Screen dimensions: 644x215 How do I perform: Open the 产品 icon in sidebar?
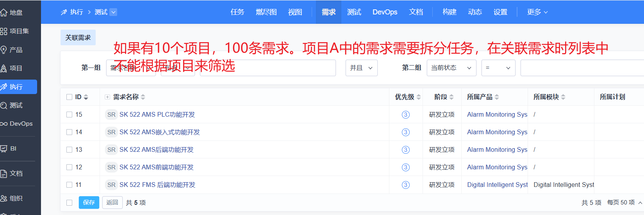coord(4,50)
